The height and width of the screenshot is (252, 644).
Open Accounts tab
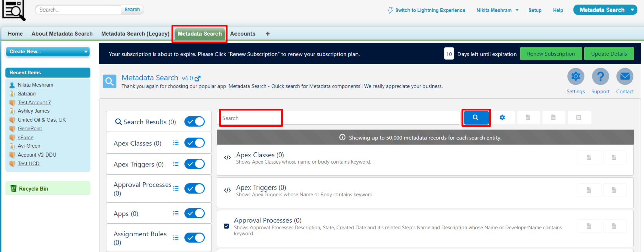(x=243, y=34)
